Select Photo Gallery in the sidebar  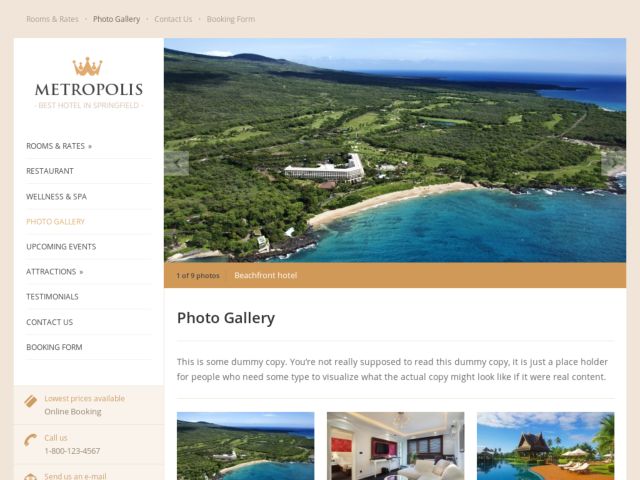pyautogui.click(x=56, y=222)
